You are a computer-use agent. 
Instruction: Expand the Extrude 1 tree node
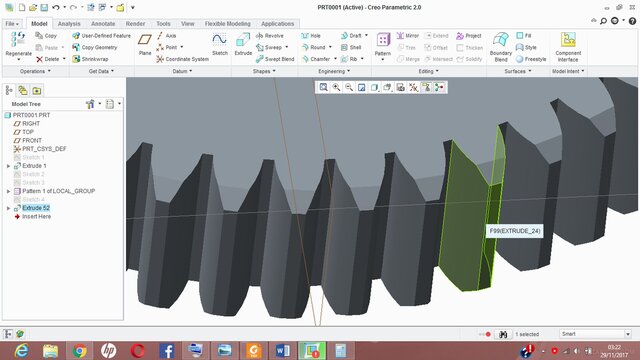click(8, 166)
